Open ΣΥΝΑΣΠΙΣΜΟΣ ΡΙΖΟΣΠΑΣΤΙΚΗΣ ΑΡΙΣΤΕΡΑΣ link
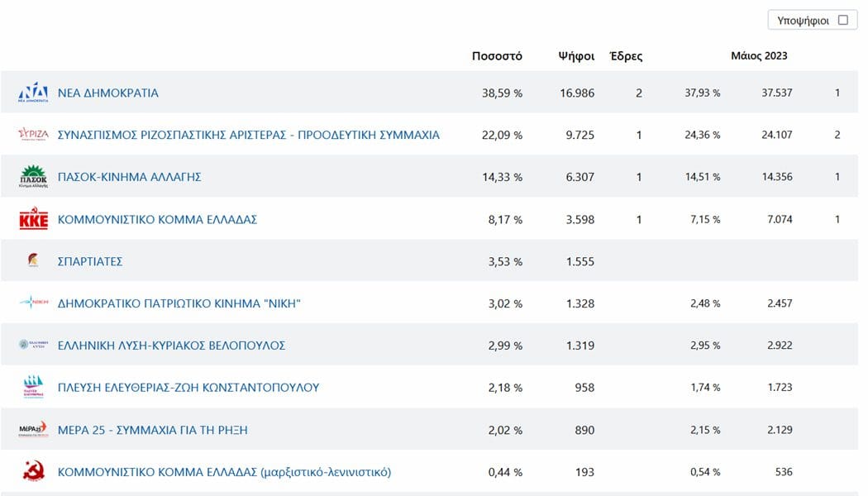The height and width of the screenshot is (496, 868). [249, 135]
